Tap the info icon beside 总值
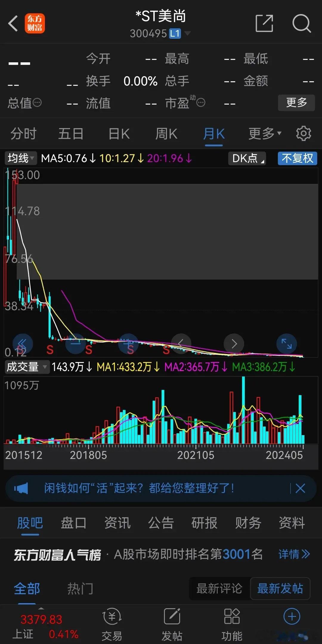Screen dimensions: 322x644 (37, 103)
